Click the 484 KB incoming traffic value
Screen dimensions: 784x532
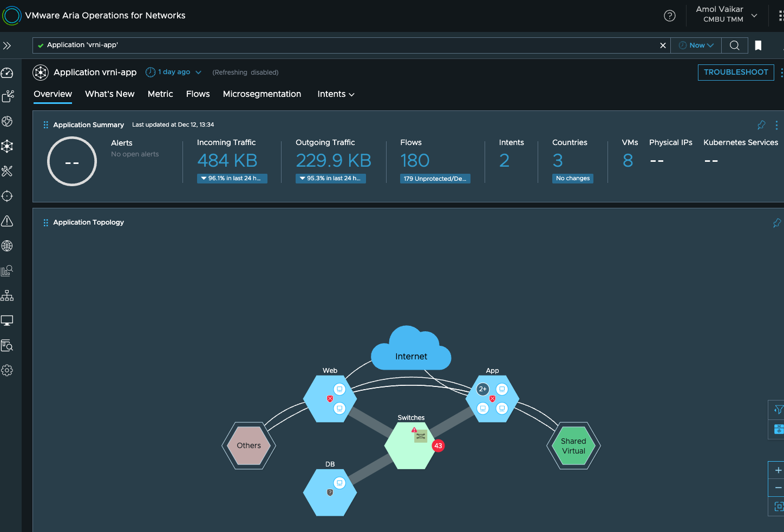(x=227, y=160)
